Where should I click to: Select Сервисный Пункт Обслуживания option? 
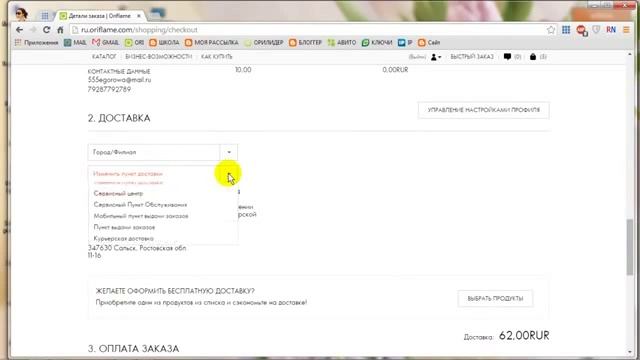pos(140,204)
